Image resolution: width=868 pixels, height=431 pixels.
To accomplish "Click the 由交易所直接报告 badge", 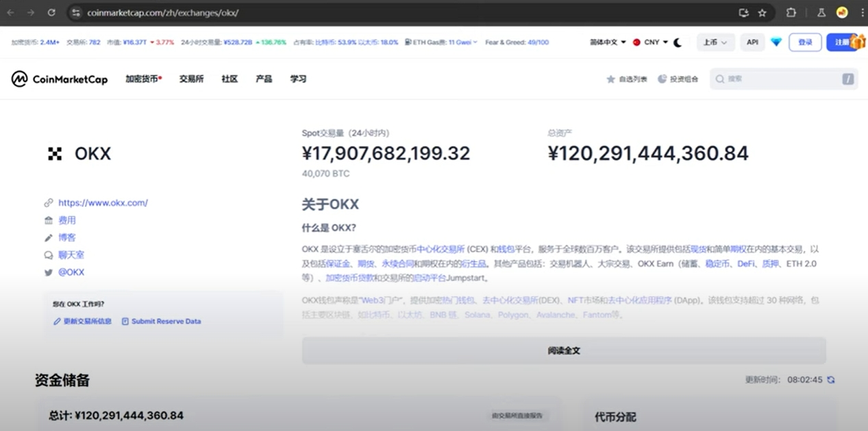I will tap(519, 416).
